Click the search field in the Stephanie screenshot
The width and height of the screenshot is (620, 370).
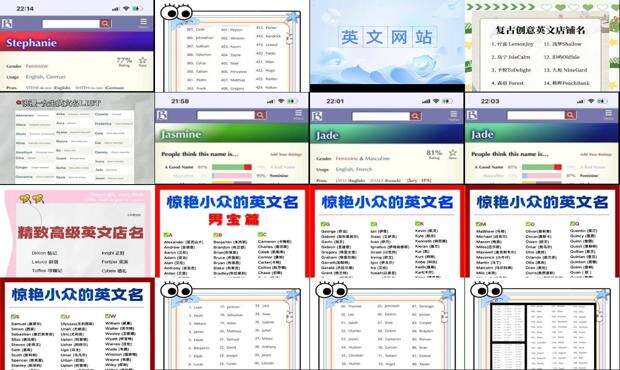point(71,24)
